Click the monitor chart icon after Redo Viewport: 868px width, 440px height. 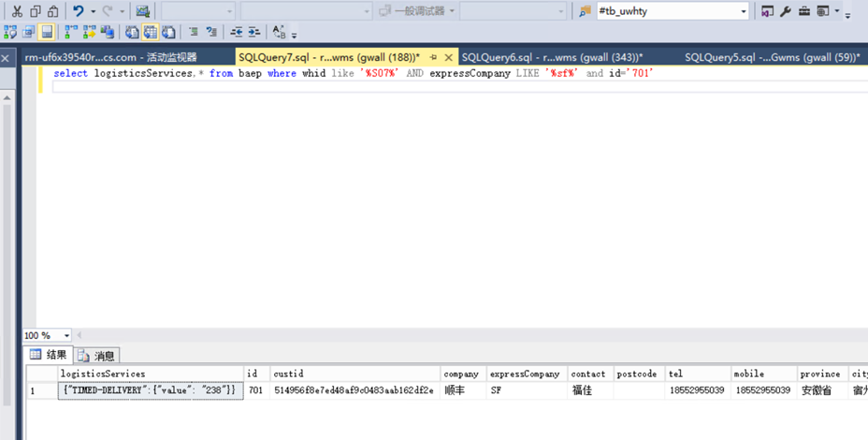click(x=143, y=11)
